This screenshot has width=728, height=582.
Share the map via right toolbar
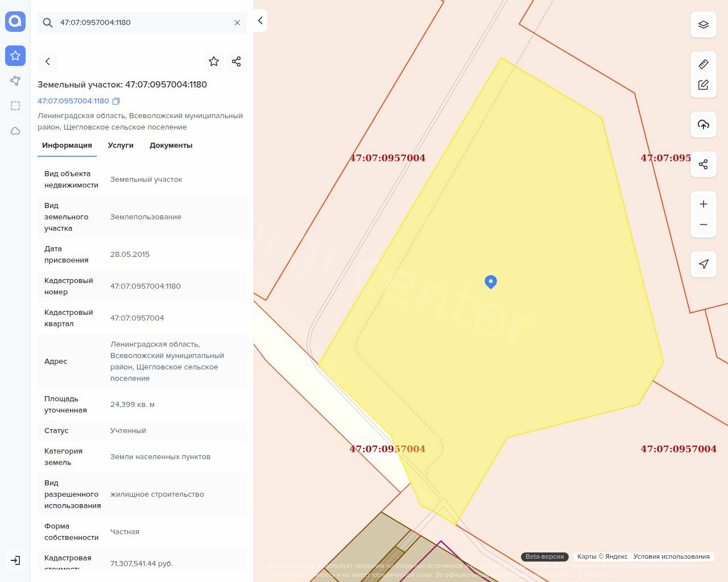point(703,164)
